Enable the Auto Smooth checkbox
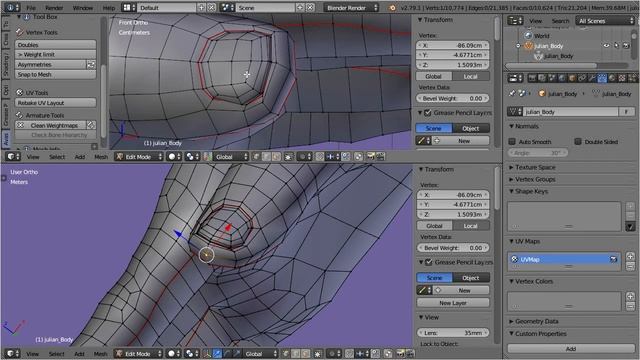 point(512,142)
